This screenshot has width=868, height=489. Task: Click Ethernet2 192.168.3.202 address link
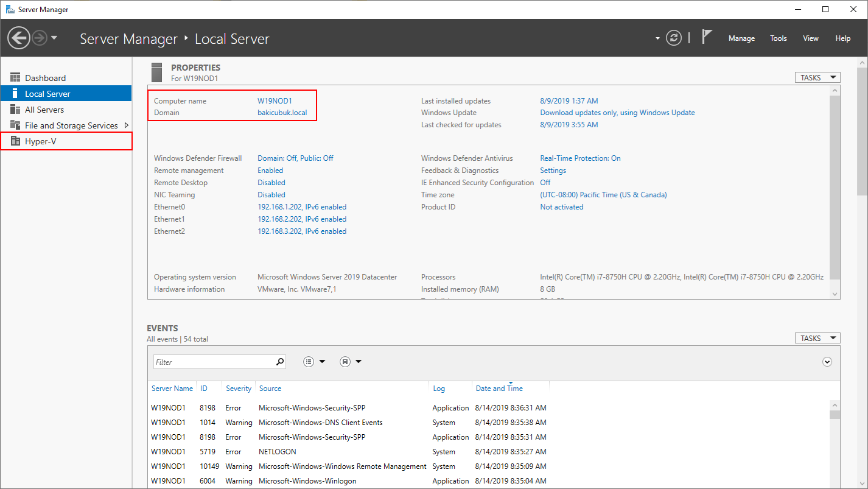(x=302, y=231)
